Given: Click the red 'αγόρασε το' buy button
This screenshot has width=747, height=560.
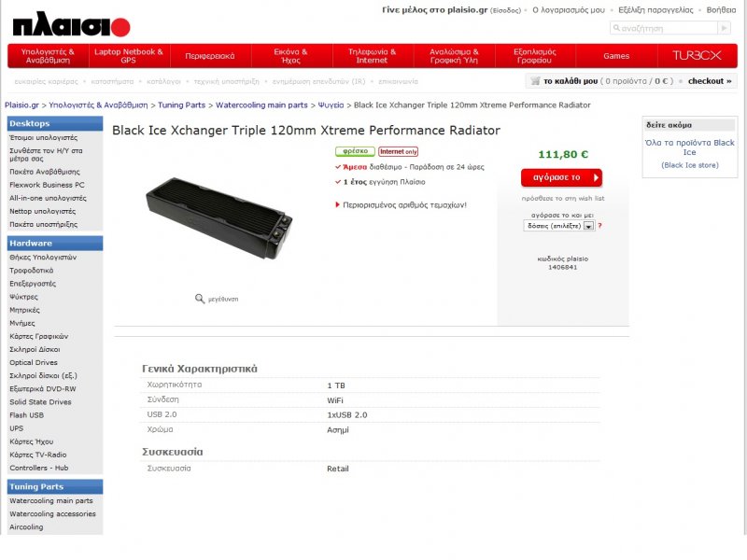Looking at the screenshot, I should coord(562,177).
